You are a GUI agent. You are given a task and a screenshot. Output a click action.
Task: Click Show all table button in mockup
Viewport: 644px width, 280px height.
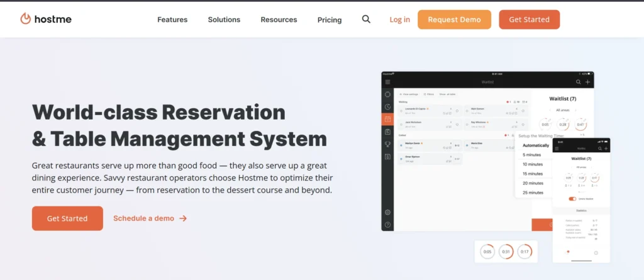click(x=447, y=94)
